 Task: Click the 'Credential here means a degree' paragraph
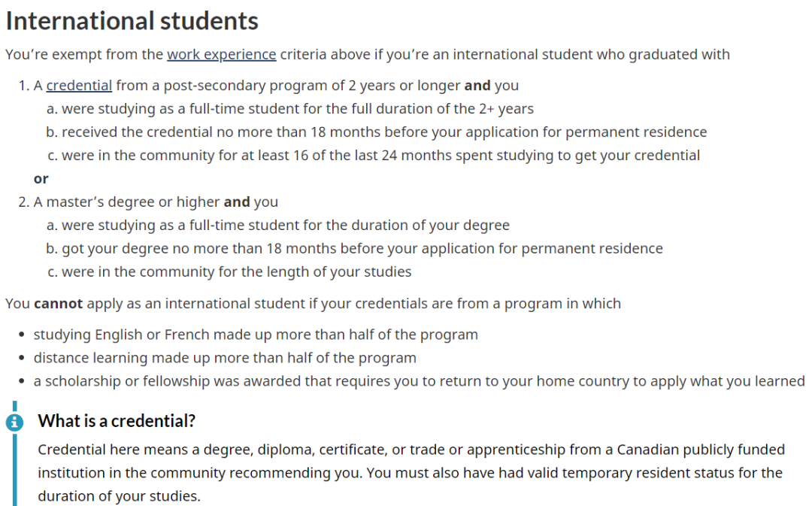(411, 472)
